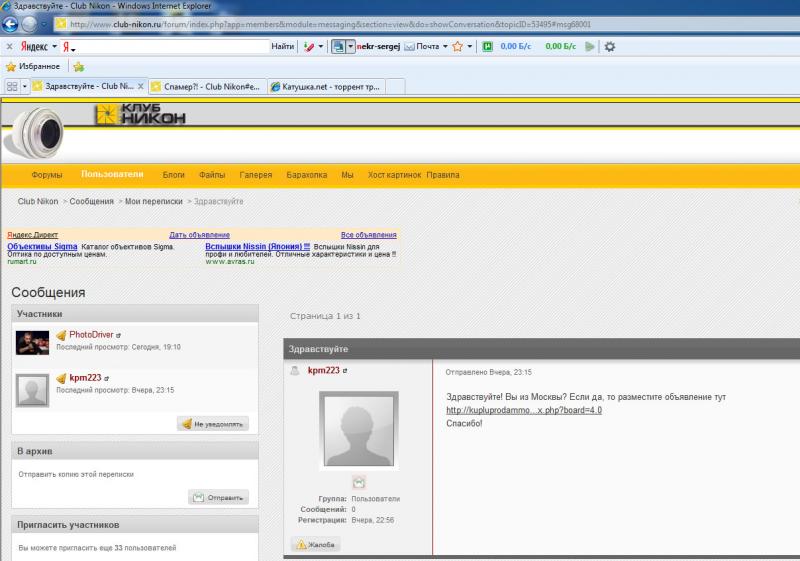Click the Отправить archive button
The image size is (800, 561).
219,497
